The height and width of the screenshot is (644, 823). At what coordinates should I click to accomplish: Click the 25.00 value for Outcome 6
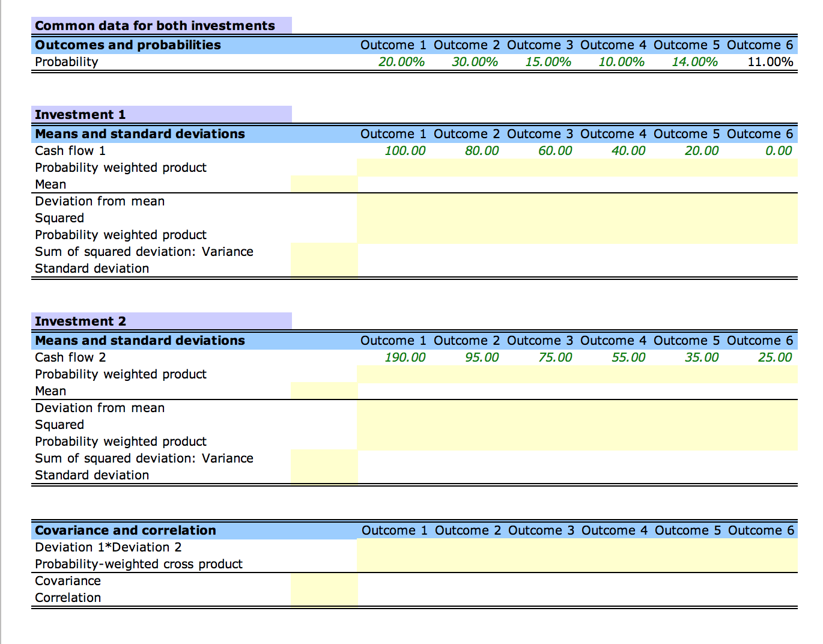[778, 357]
